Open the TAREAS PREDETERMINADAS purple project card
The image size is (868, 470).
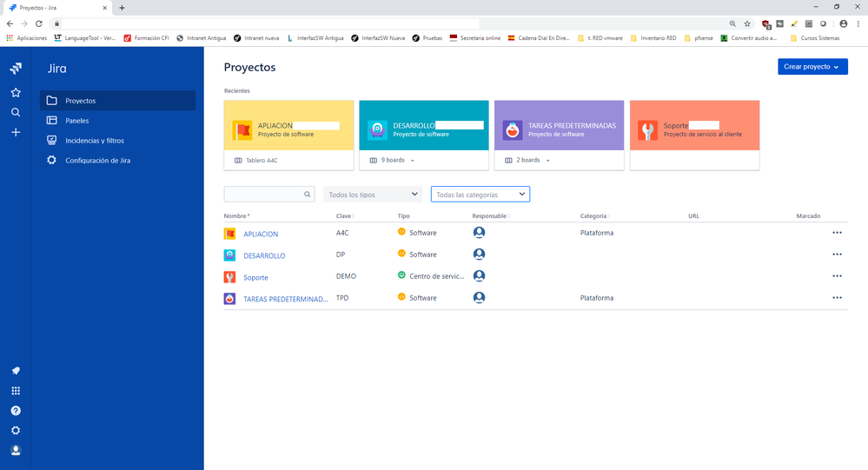coord(559,126)
